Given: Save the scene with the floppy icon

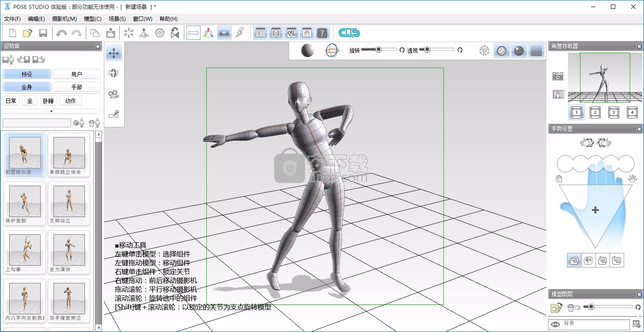Looking at the screenshot, I should coord(43,33).
